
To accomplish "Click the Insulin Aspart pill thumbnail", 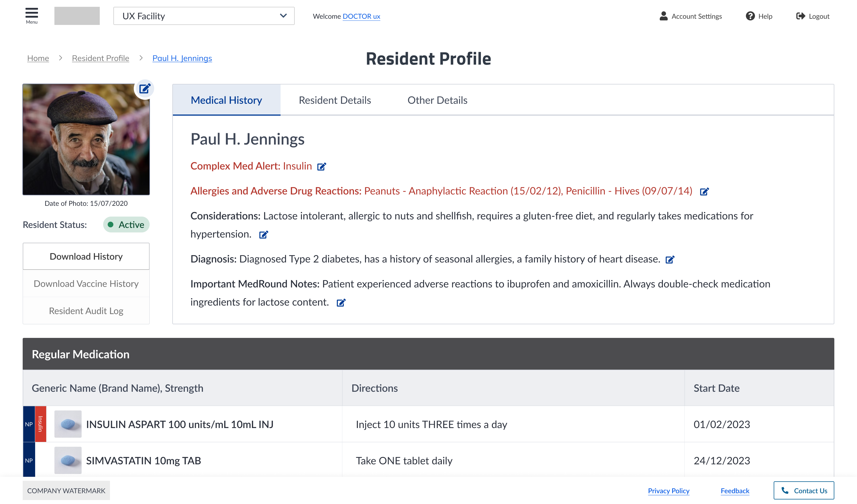I will point(68,424).
